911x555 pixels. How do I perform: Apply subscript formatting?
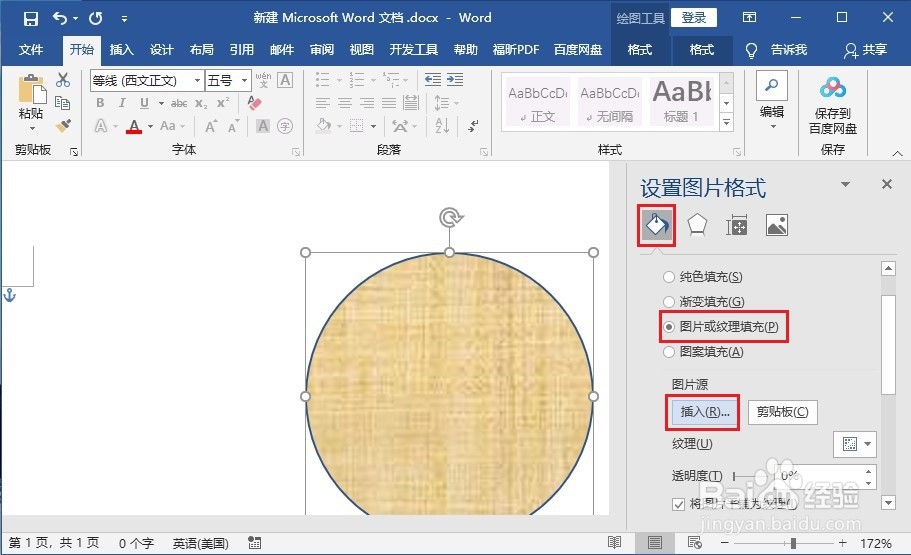201,103
